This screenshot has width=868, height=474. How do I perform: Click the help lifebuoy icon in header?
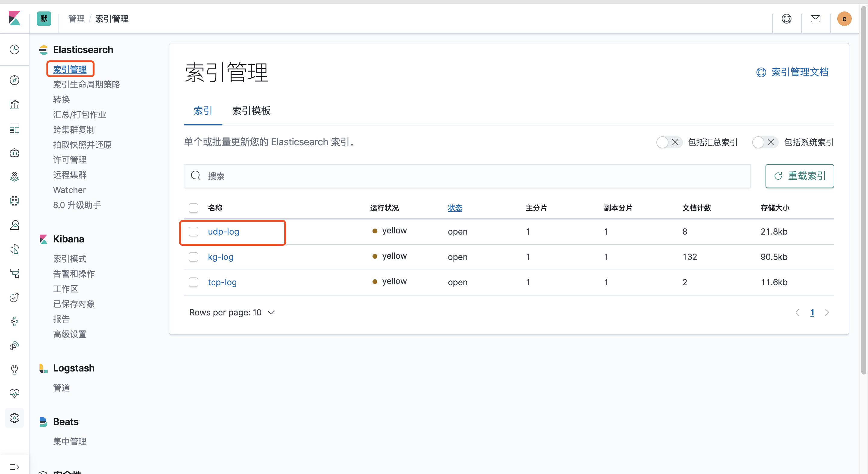(x=786, y=19)
